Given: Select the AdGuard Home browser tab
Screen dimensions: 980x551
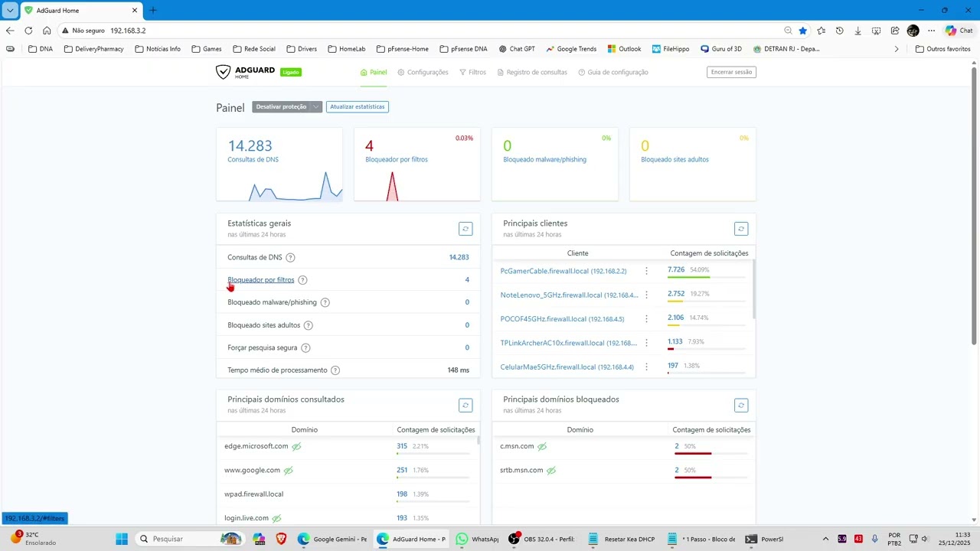Looking at the screenshot, I should [x=80, y=11].
